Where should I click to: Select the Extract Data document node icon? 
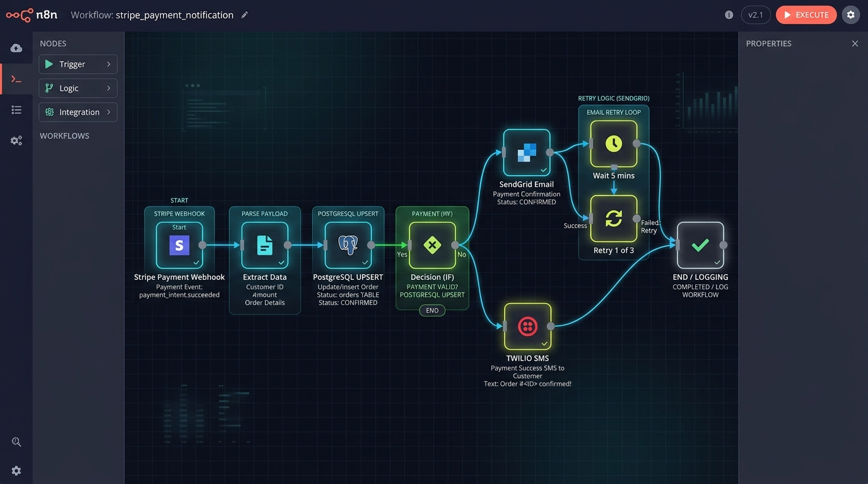tap(265, 245)
